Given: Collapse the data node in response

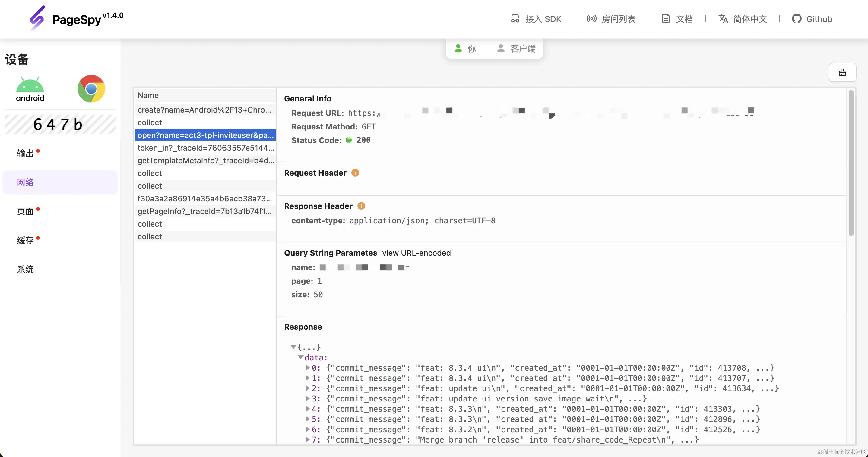Looking at the screenshot, I should coord(300,357).
